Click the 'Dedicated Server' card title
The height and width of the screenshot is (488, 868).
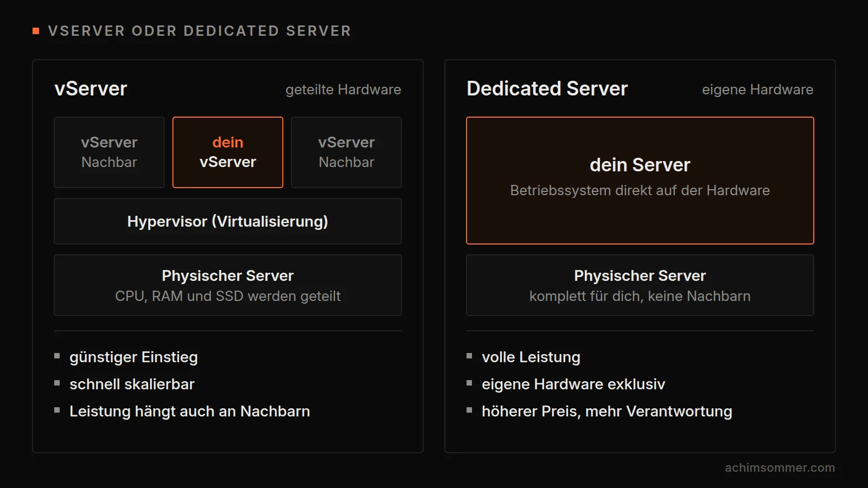547,88
